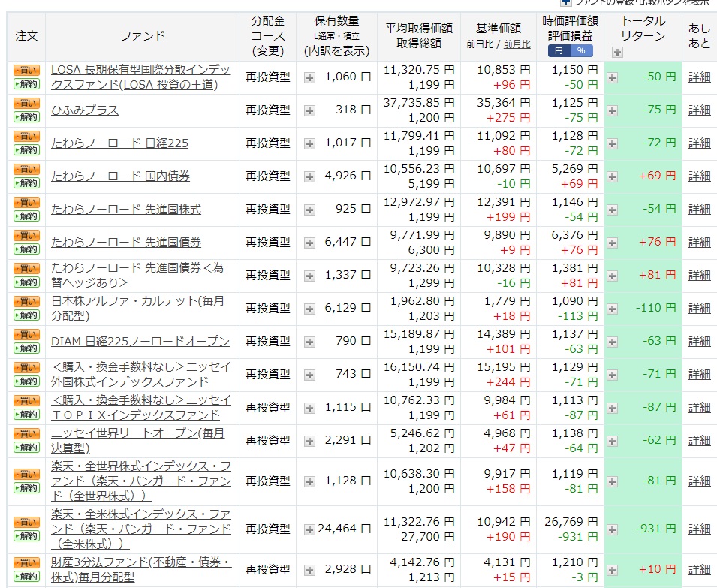Screen dimensions: 717x588
Task: Click 解約 button for たわらノーロード 日経225
Action: [26, 150]
